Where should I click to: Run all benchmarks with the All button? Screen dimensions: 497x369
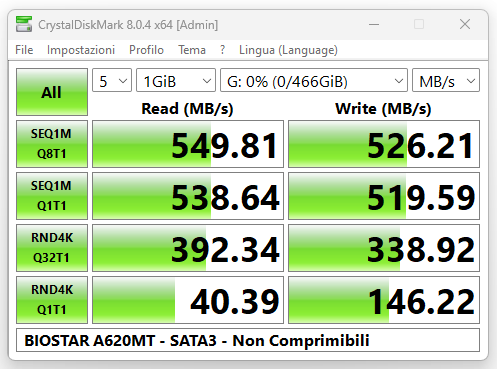coord(52,92)
